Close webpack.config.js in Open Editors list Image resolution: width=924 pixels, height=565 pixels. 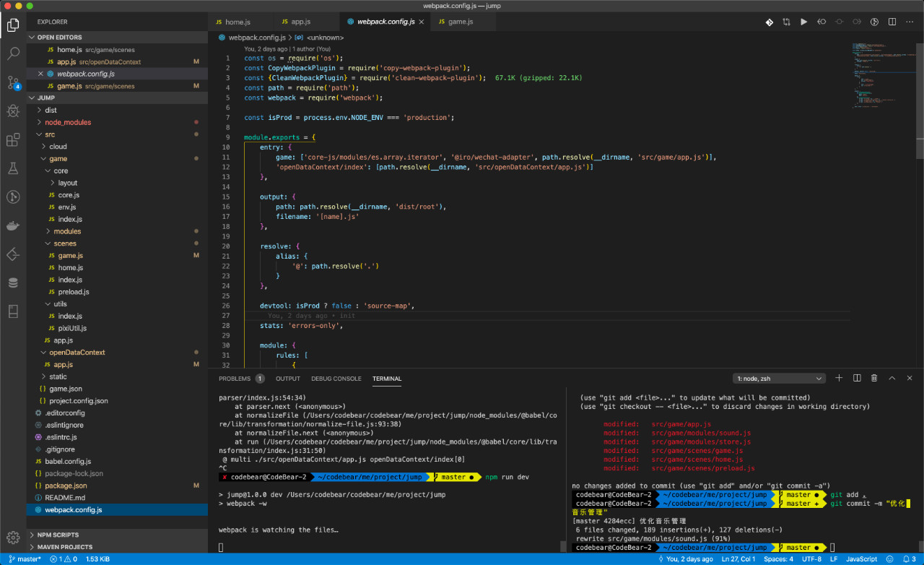click(40, 74)
